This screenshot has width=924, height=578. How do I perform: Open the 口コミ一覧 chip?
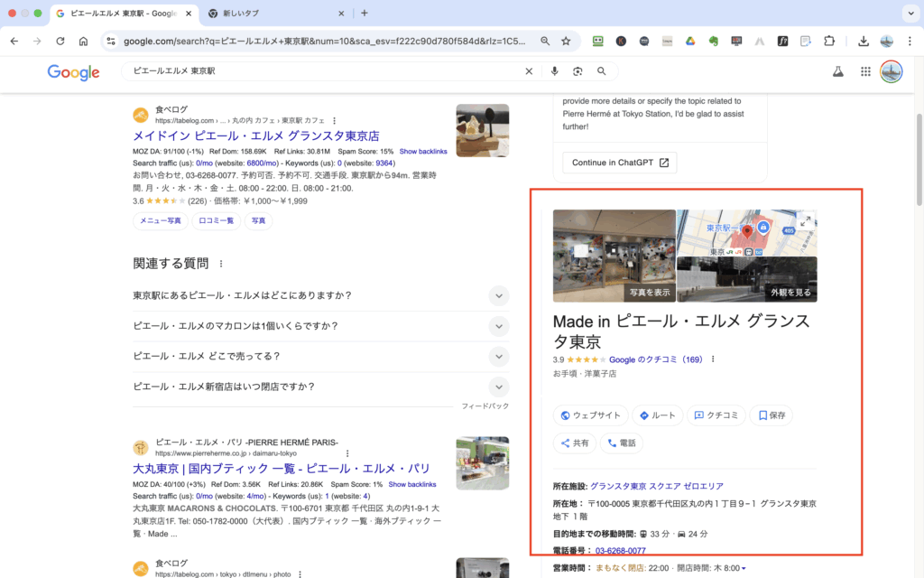216,220
